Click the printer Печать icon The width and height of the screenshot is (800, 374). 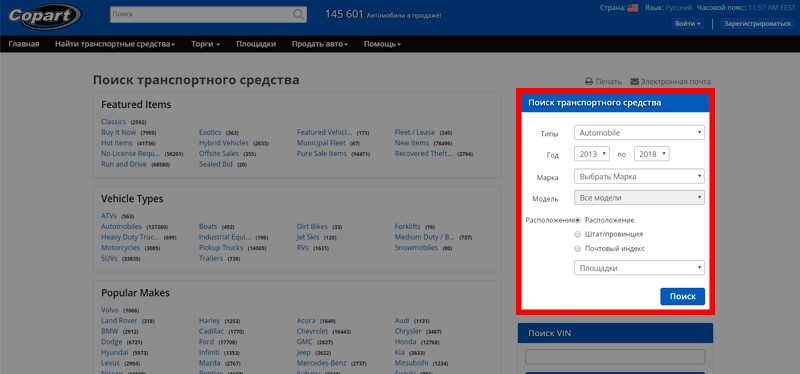[589, 82]
